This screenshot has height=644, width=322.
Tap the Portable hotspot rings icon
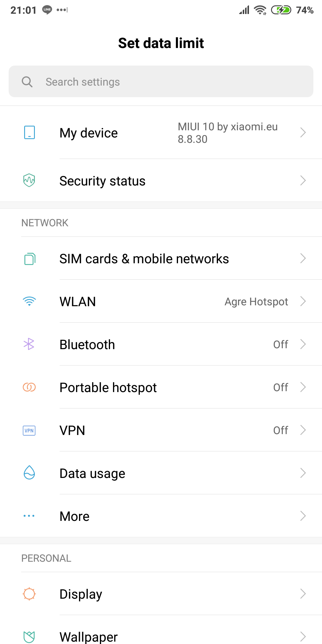(x=29, y=387)
